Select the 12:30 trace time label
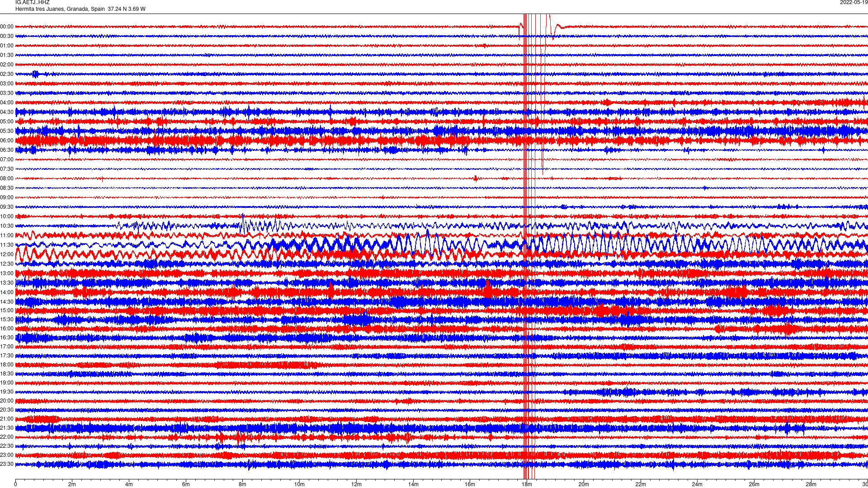This screenshot has height=488, width=868. click(x=7, y=264)
